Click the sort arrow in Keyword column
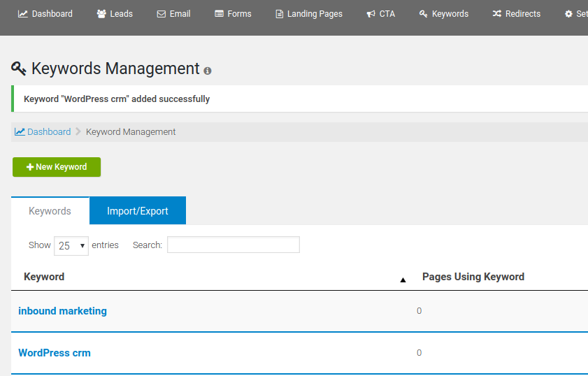The width and height of the screenshot is (588, 376). coord(403,280)
